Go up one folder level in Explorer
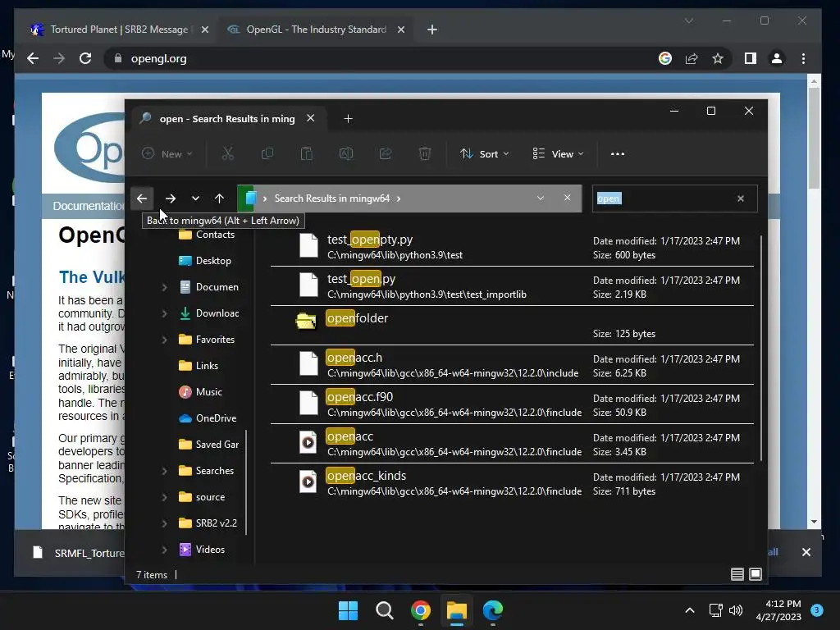The height and width of the screenshot is (630, 840). 219,199
